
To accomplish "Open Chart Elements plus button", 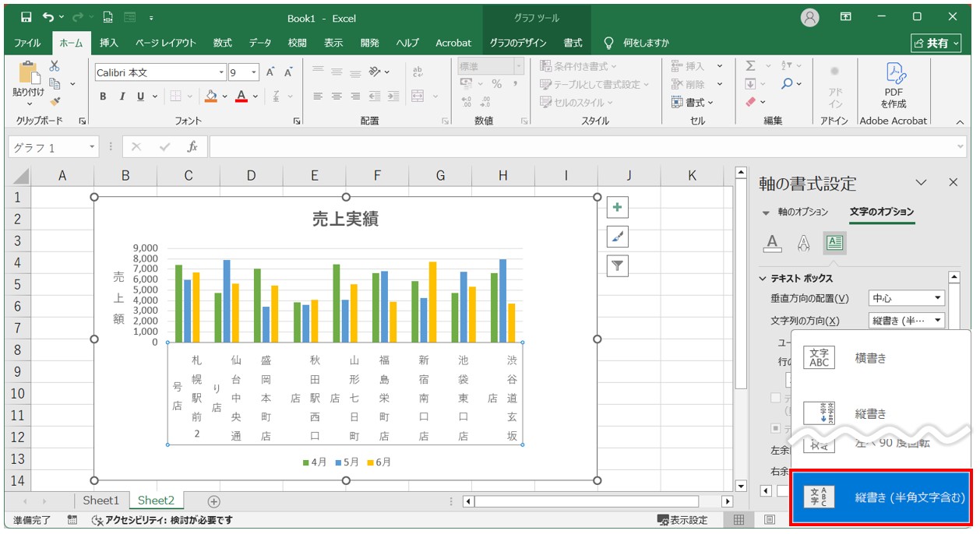I will (x=617, y=207).
